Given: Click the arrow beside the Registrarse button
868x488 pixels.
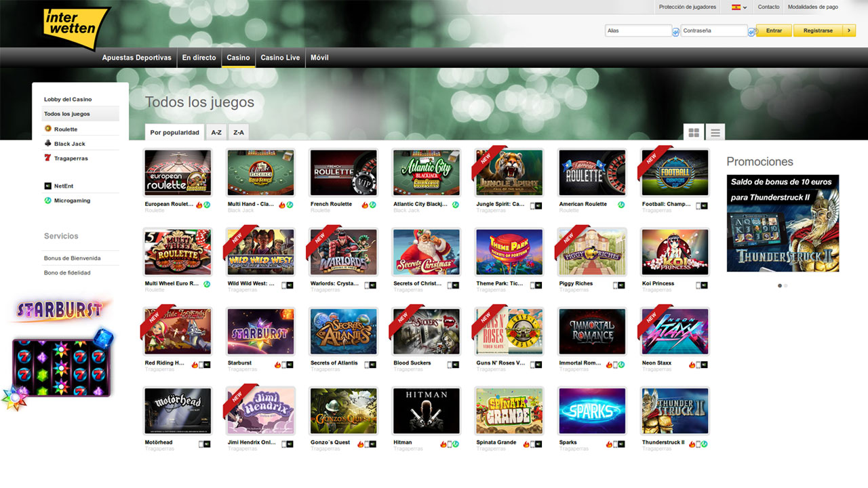Looking at the screenshot, I should [848, 30].
